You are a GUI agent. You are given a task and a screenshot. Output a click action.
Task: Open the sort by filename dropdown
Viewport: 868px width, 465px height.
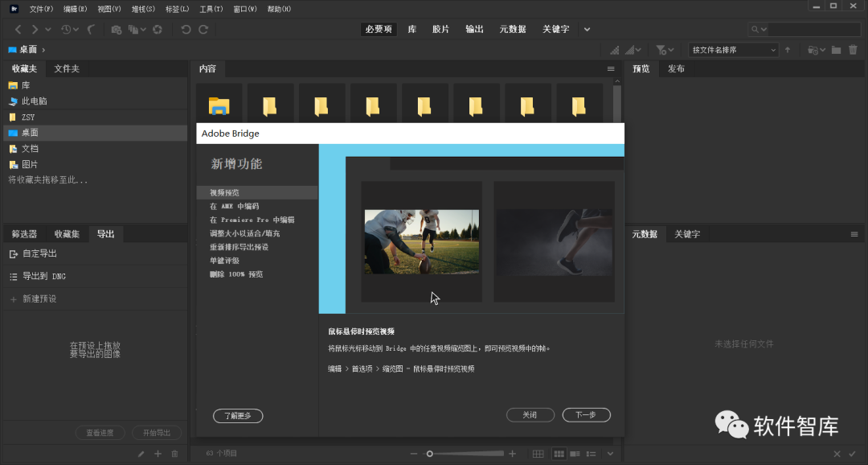tap(734, 50)
